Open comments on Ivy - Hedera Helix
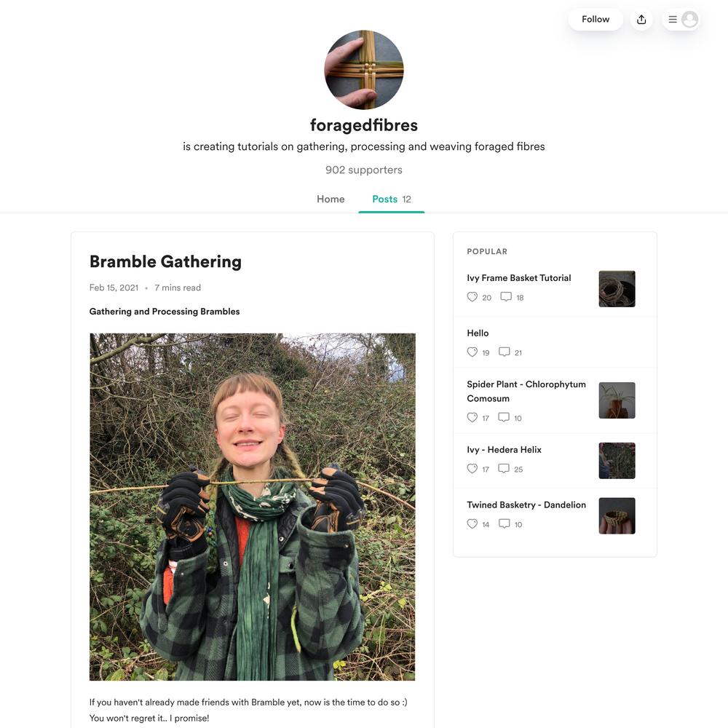This screenshot has width=728, height=728. tap(504, 469)
